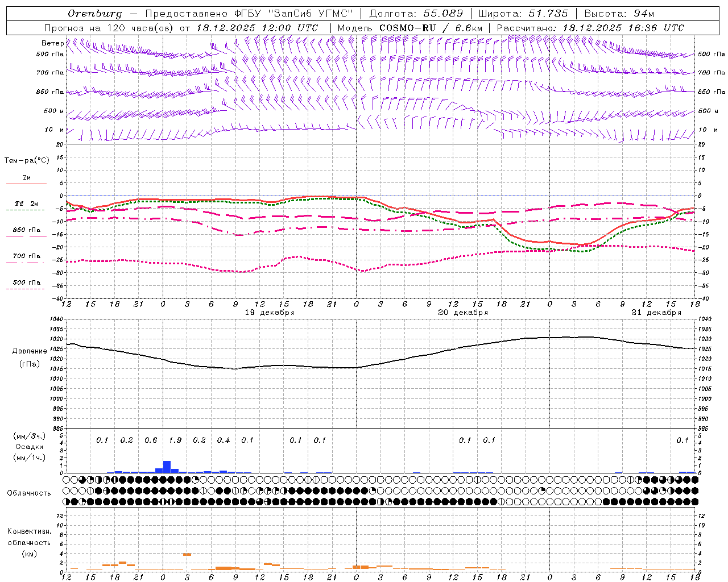The image size is (728, 582).
Task: Click the "(км)" units label
Action: pyautogui.click(x=29, y=554)
